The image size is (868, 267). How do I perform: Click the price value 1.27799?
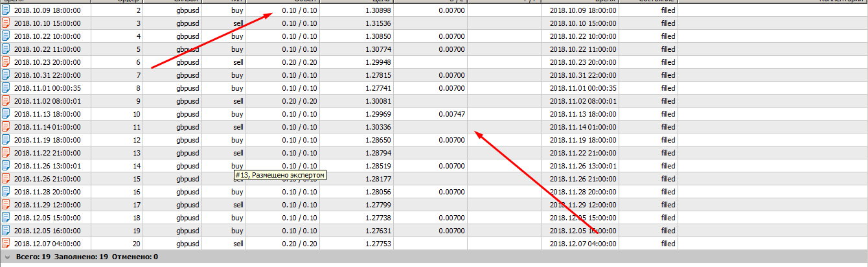click(x=379, y=205)
